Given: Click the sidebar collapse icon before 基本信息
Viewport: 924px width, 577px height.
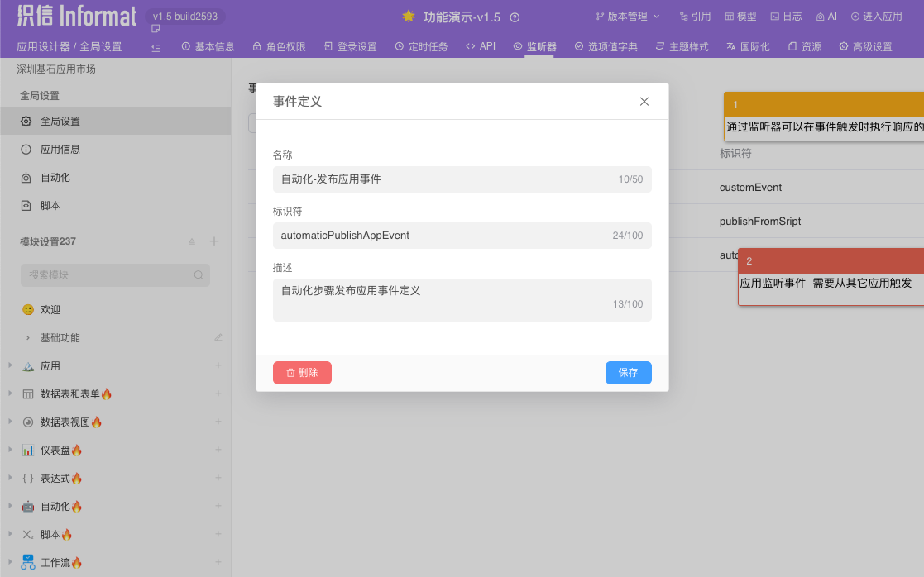Looking at the screenshot, I should 156,47.
